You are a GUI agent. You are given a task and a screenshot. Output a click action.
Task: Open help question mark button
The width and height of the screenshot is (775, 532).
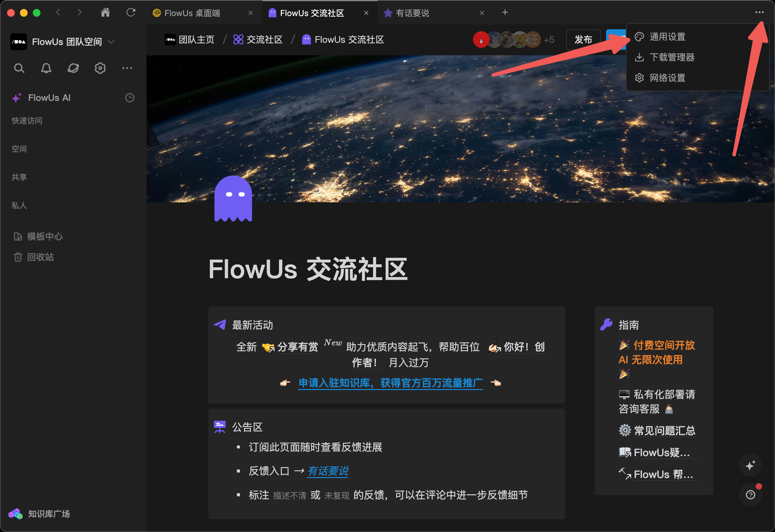click(750, 495)
